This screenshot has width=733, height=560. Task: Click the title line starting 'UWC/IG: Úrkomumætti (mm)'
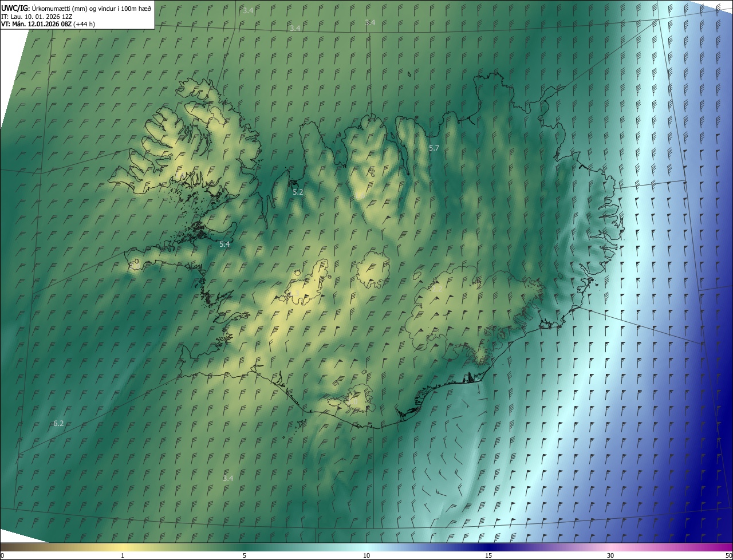point(76,8)
